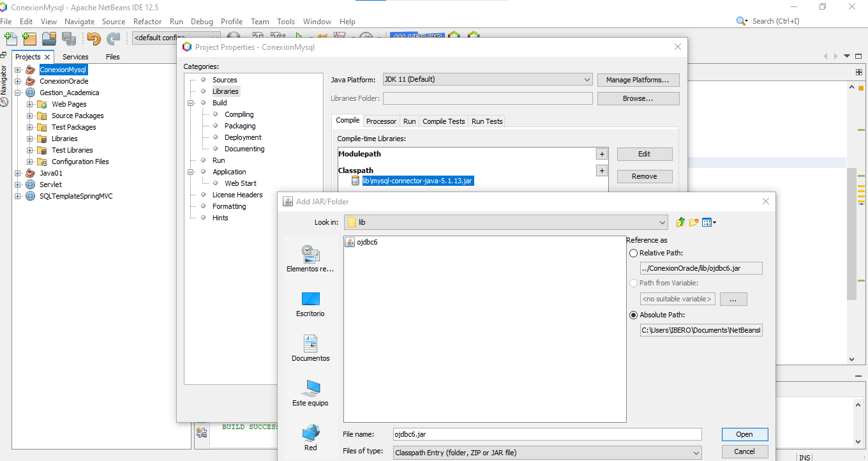Click the plus button next to Modulepath
The height and width of the screenshot is (461, 868).
pyautogui.click(x=601, y=154)
